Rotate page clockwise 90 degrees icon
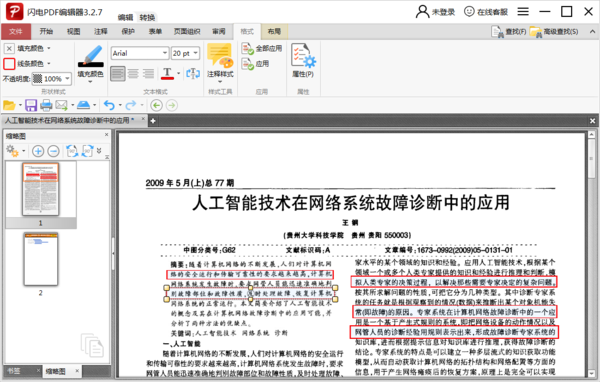This screenshot has width=600, height=382. [88, 151]
